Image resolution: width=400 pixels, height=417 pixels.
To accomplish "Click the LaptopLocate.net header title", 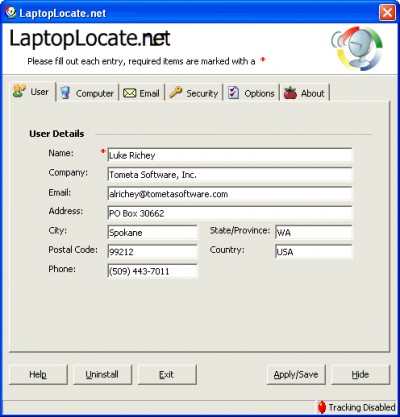I will tap(90, 39).
